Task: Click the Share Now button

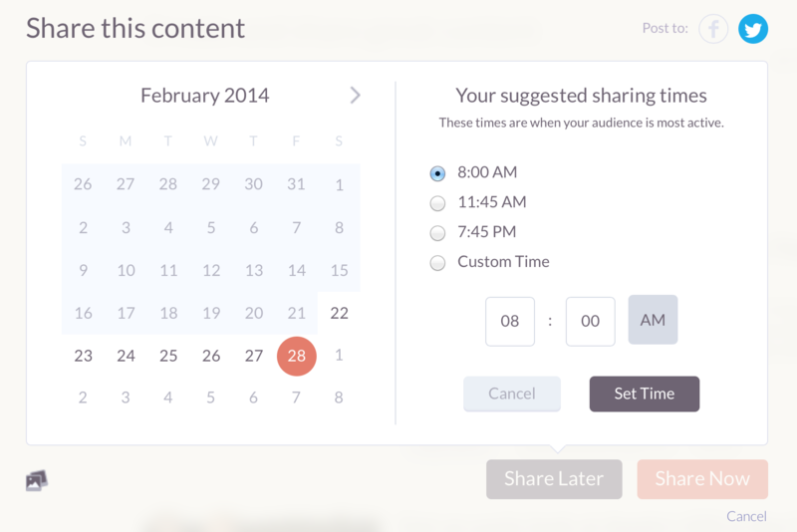Action: [x=702, y=479]
